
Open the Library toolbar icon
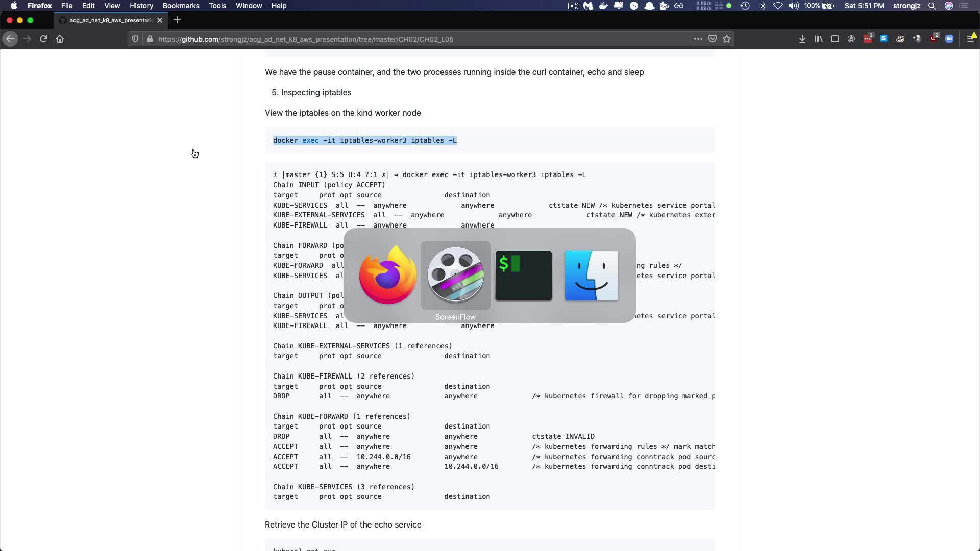point(818,39)
